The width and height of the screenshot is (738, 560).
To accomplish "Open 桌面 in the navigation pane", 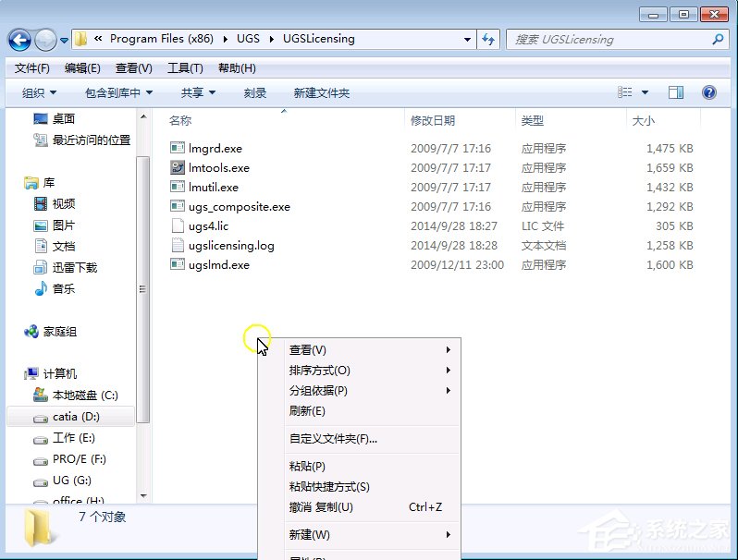I will coord(55,118).
